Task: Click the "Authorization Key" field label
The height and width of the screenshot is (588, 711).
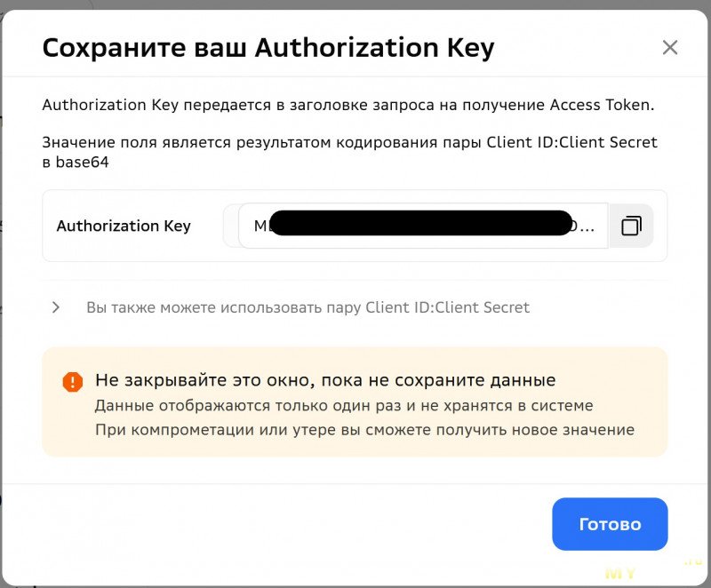Action: (124, 226)
